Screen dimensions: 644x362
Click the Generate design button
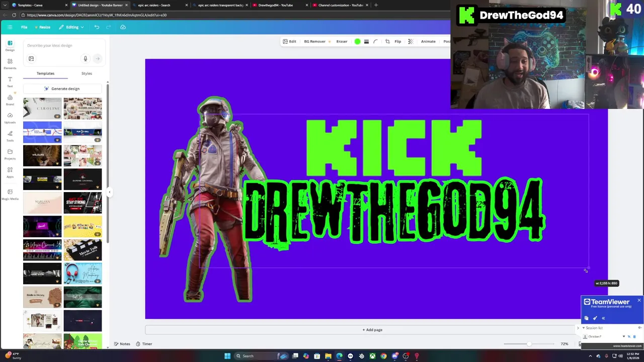coord(62,88)
